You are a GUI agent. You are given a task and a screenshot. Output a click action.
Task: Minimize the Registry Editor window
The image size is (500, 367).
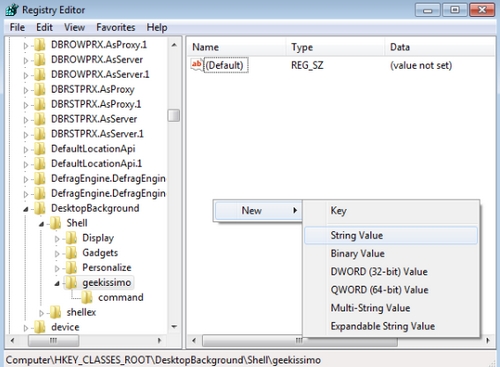click(427, 10)
